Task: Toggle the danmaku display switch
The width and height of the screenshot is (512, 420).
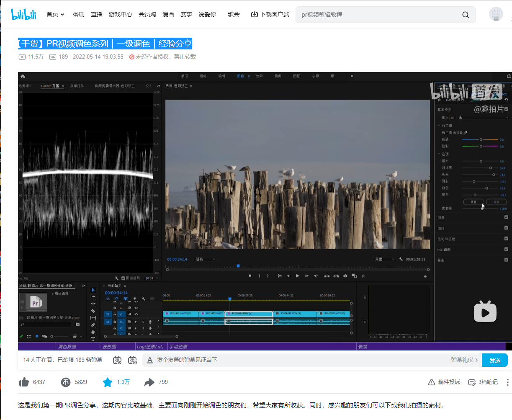Action: click(x=118, y=360)
